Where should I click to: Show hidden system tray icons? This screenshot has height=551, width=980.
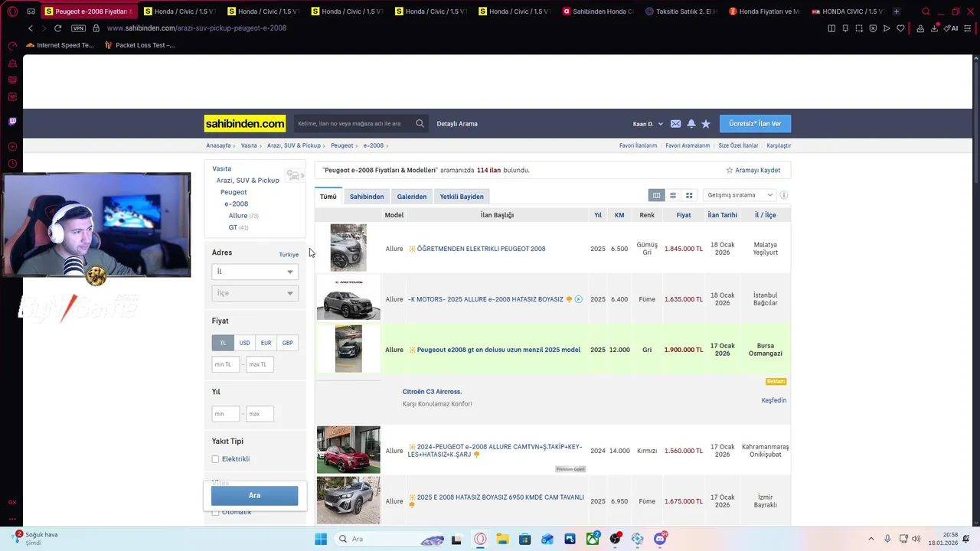(871, 539)
